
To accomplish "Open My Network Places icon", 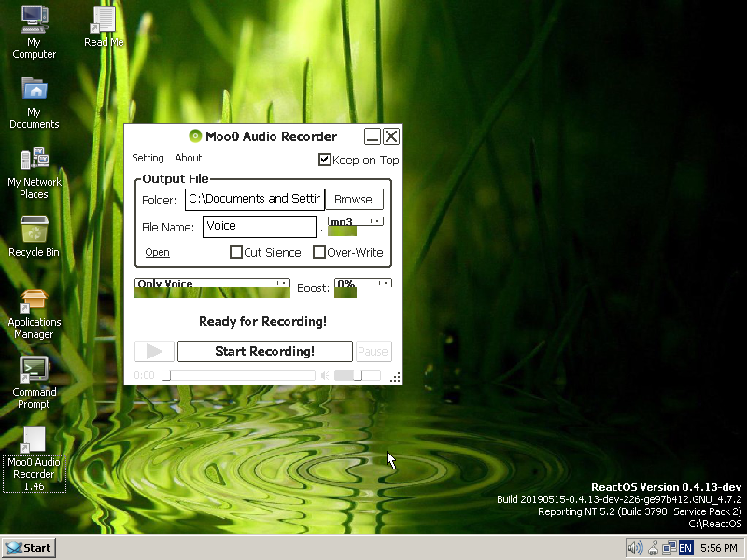I will pos(34,160).
